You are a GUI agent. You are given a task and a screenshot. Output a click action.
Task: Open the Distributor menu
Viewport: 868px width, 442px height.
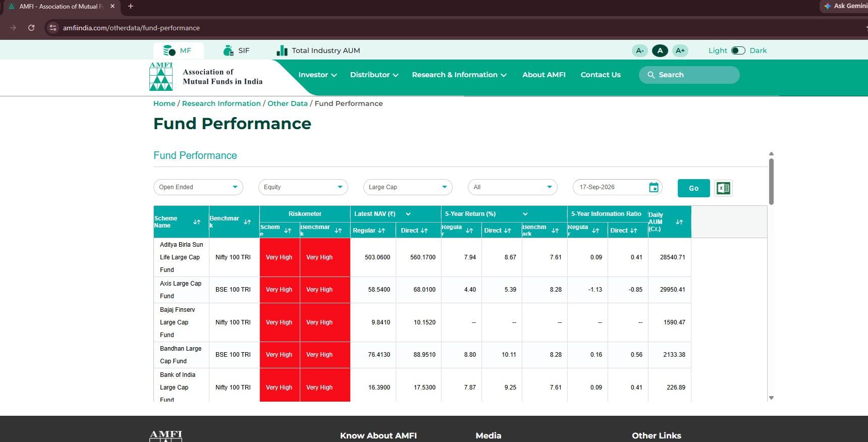pyautogui.click(x=374, y=75)
